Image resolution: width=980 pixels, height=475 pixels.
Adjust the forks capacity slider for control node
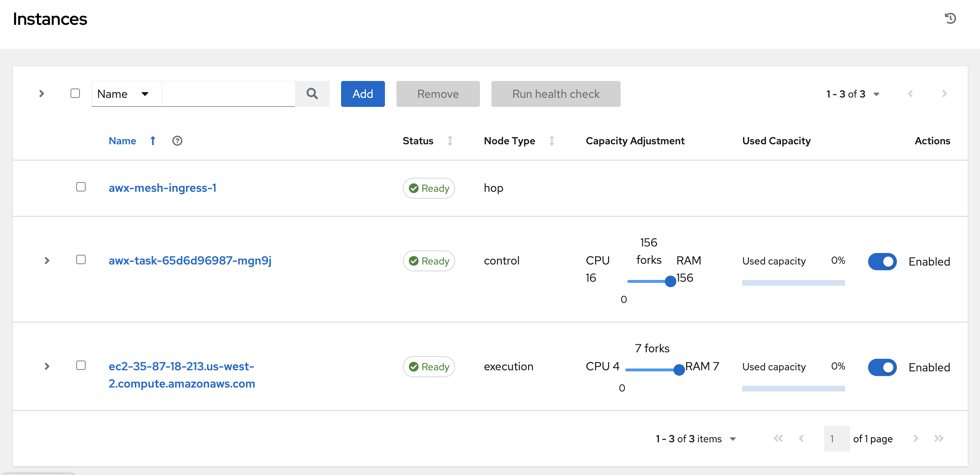coord(670,281)
